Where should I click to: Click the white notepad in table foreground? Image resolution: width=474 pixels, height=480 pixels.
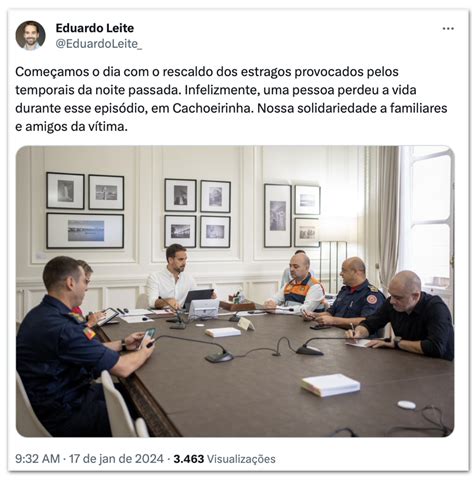[x=331, y=385]
